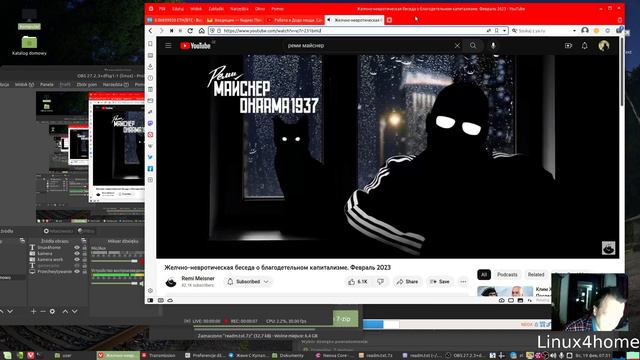Image resolution: width=640 pixels, height=360 pixels.
Task: Open the OBS Narzędzia menu
Action: (115, 84)
